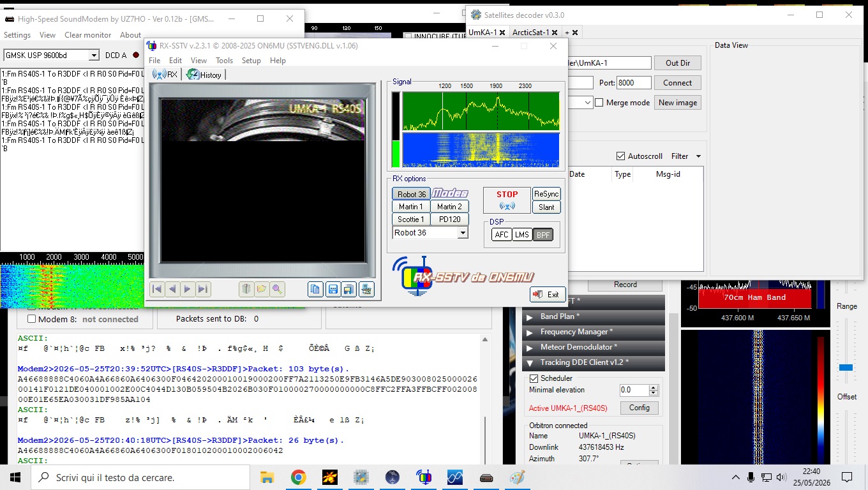Check the Modem 8 checkbox

31,319
